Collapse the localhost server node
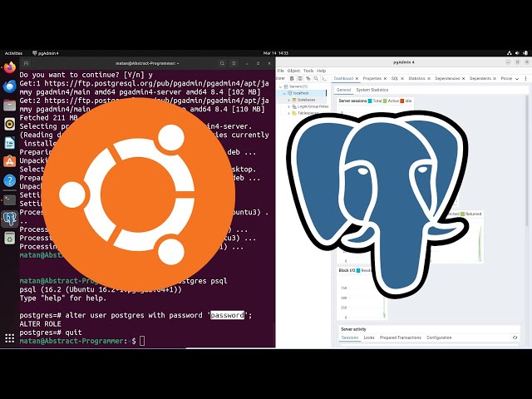 coord(284,93)
